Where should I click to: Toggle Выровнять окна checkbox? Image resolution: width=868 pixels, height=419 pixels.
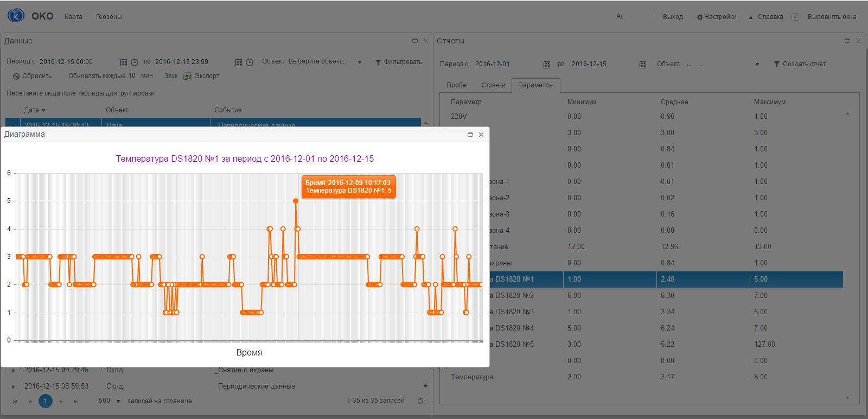pyautogui.click(x=795, y=17)
